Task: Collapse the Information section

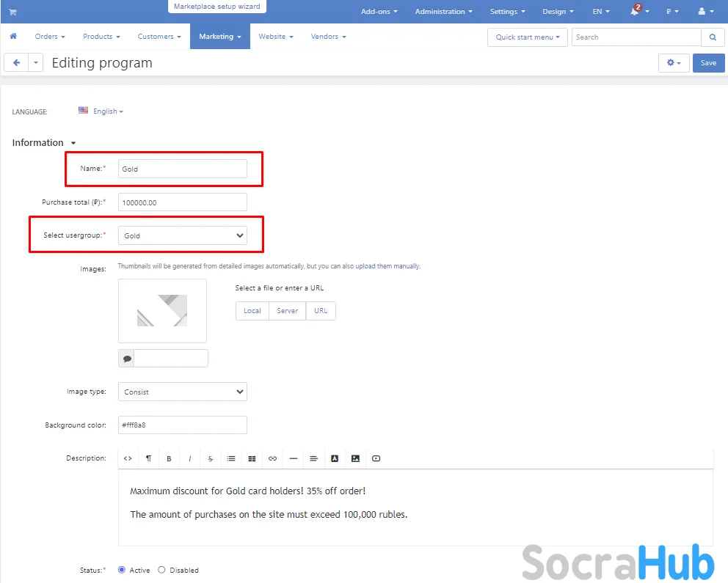Action: 43,143
